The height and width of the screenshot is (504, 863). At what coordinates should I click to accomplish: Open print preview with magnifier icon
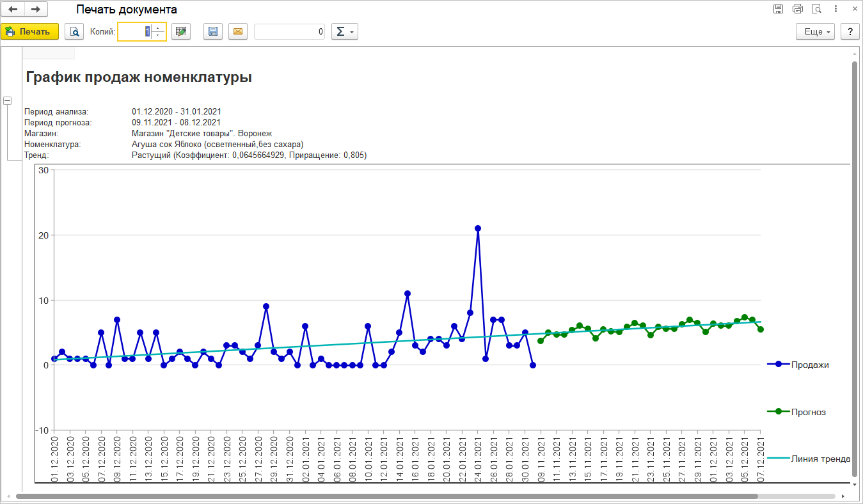pos(75,31)
